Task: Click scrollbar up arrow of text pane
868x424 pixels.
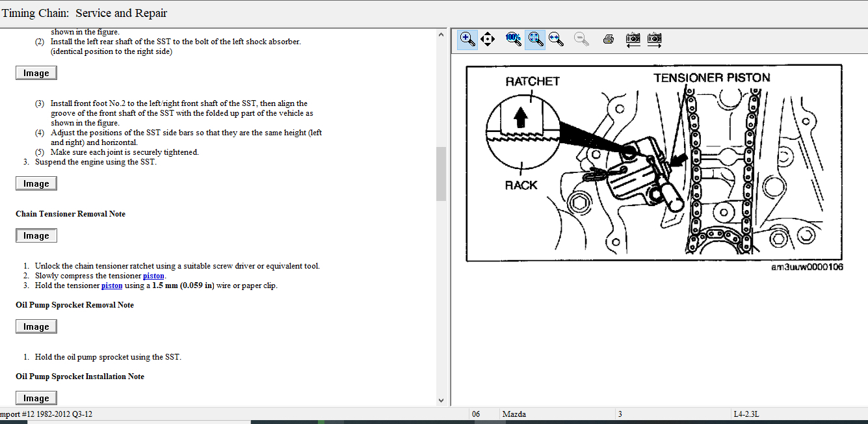Action: pos(441,34)
